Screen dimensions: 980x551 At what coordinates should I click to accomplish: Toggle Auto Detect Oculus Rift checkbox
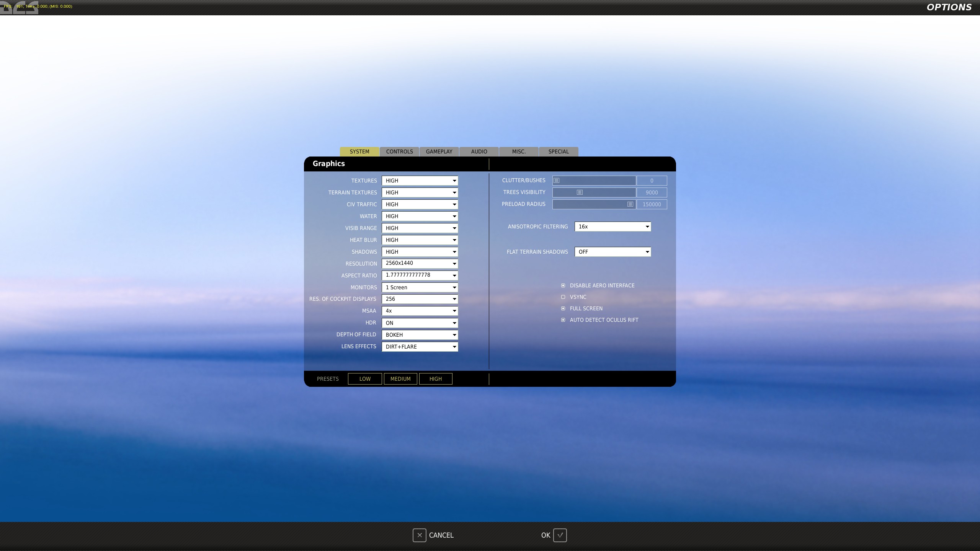(x=563, y=320)
